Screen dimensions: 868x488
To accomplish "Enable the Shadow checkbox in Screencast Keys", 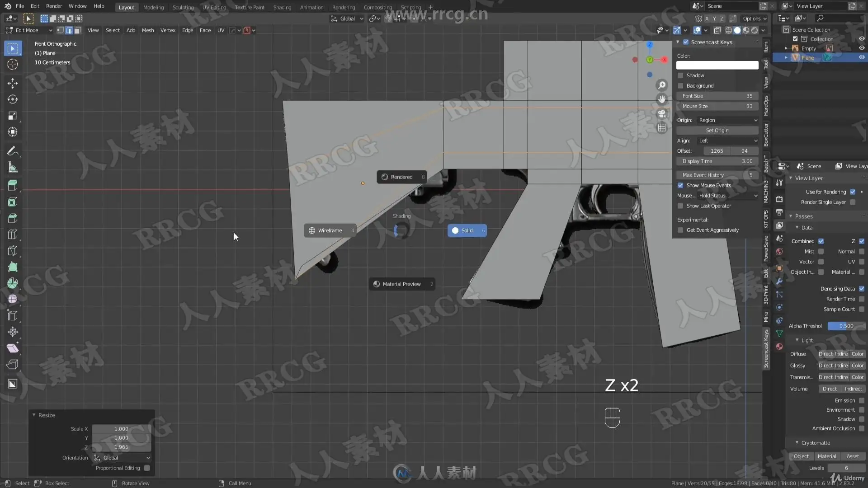I will tap(680, 75).
